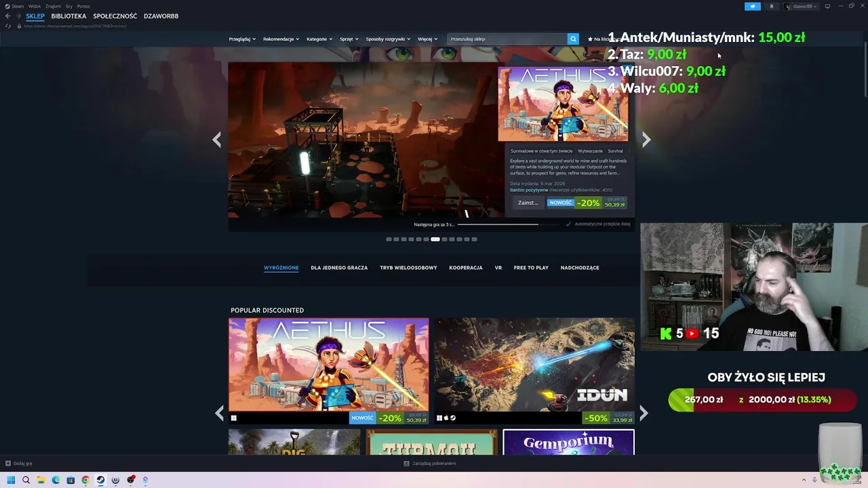Open the Aethus capsule in Popular Discounted
Viewport: 868px width, 488px height.
[329, 371]
